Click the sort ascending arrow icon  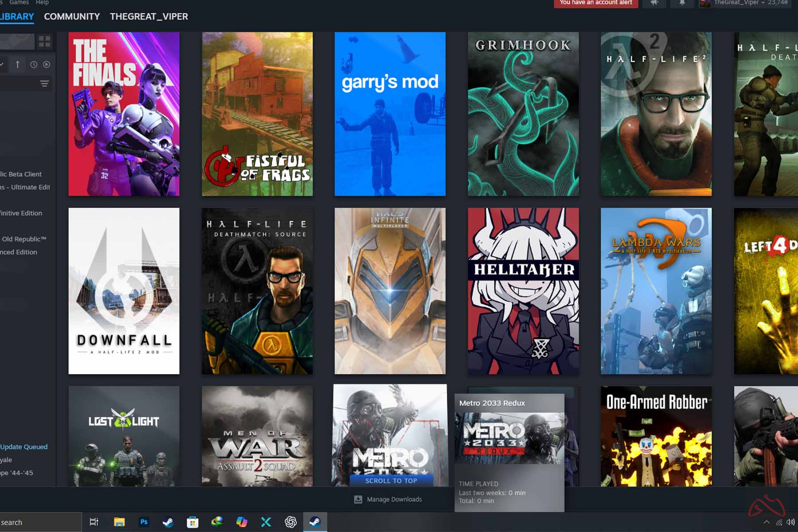[x=18, y=65]
